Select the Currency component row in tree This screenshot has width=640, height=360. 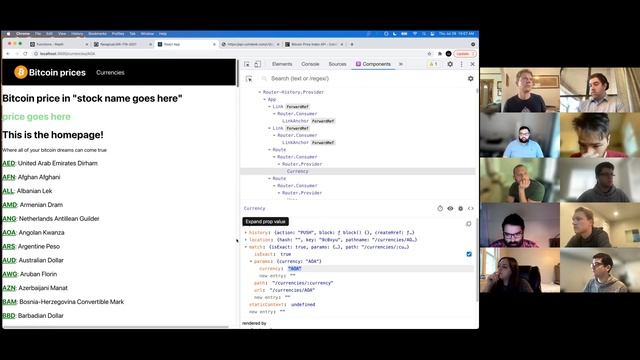click(358, 171)
